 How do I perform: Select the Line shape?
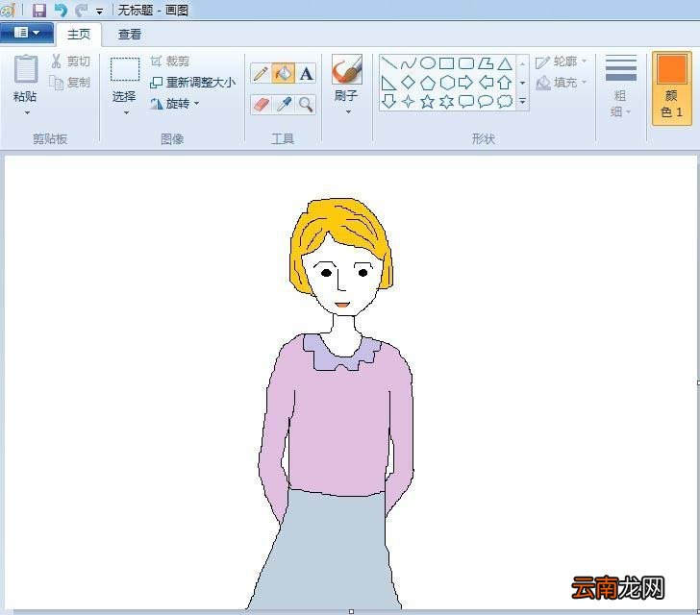[x=389, y=62]
